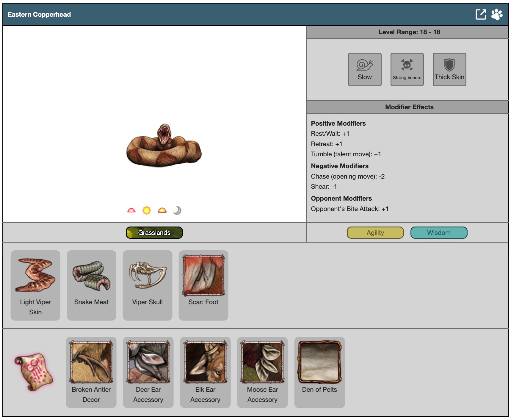511x420 pixels.
Task: Click the crescent moon night icon
Action: [177, 210]
